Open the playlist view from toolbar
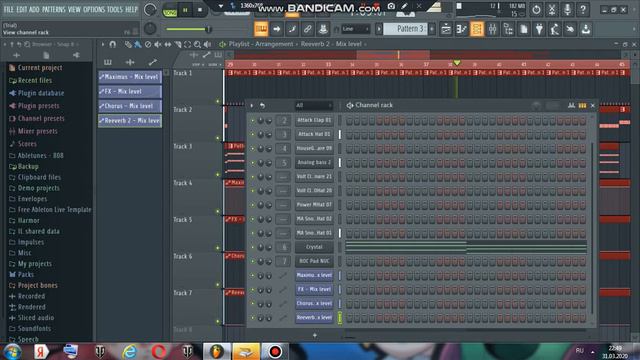Screen dimensions: 640x360 point(446,29)
